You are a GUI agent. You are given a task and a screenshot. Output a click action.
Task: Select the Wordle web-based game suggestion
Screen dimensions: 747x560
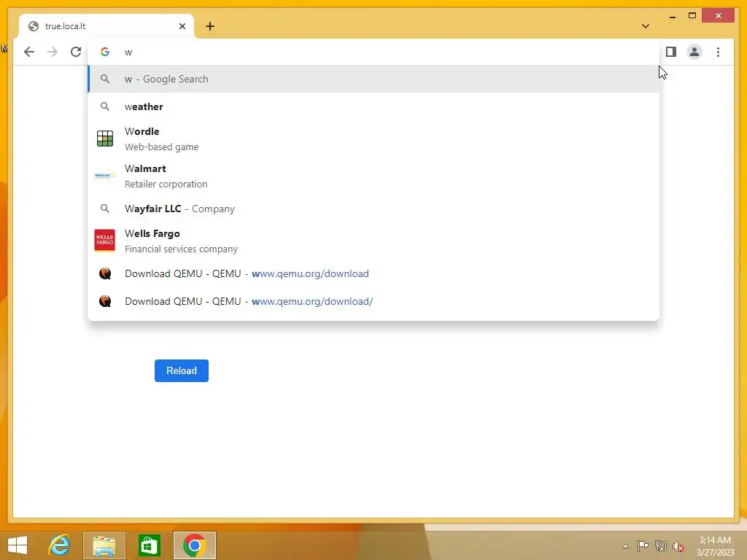pyautogui.click(x=374, y=139)
